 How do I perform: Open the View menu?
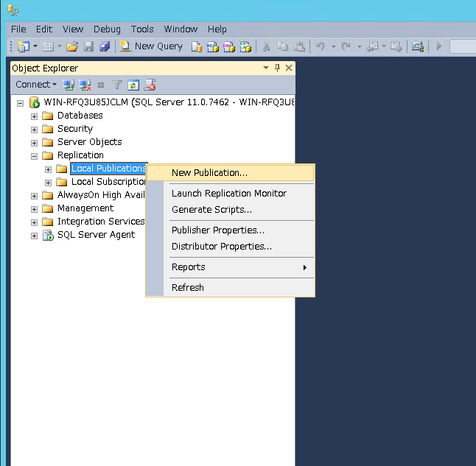[73, 29]
